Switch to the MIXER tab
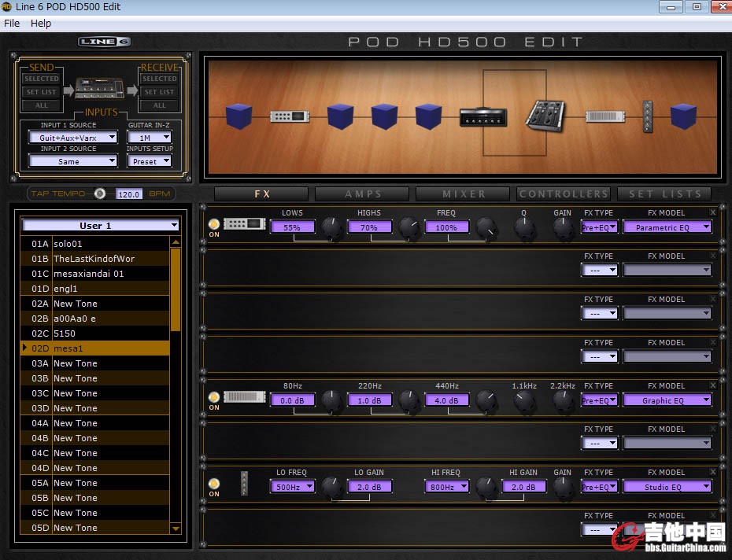732x560 pixels. tap(463, 193)
